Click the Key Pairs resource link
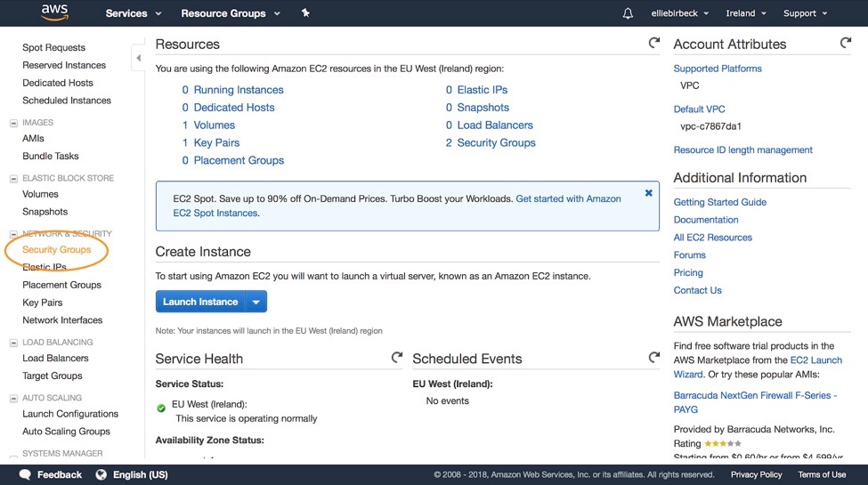The height and width of the screenshot is (485, 868). pyautogui.click(x=216, y=143)
